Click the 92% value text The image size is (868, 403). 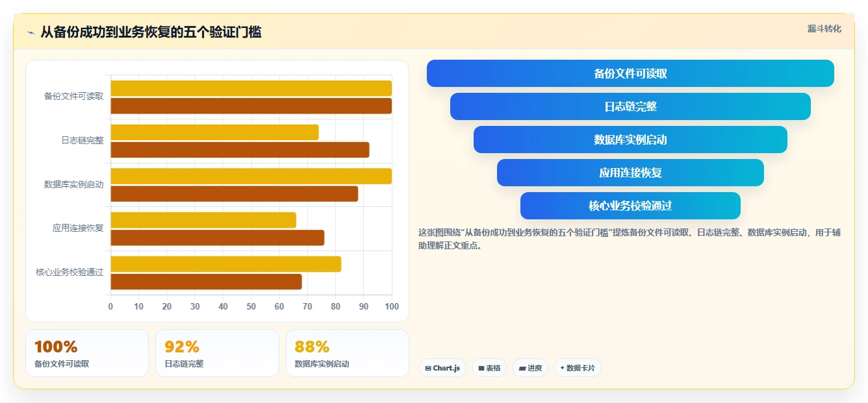coord(182,347)
